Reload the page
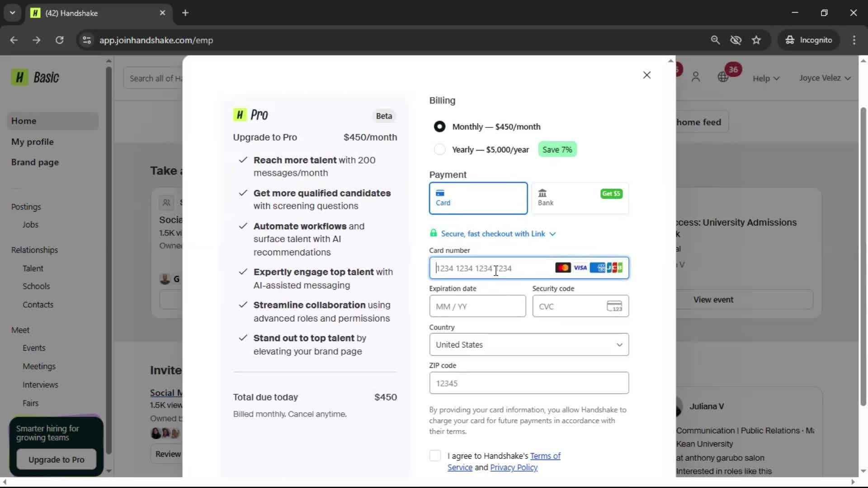Screen dimensions: 868x488 [x=59, y=40]
